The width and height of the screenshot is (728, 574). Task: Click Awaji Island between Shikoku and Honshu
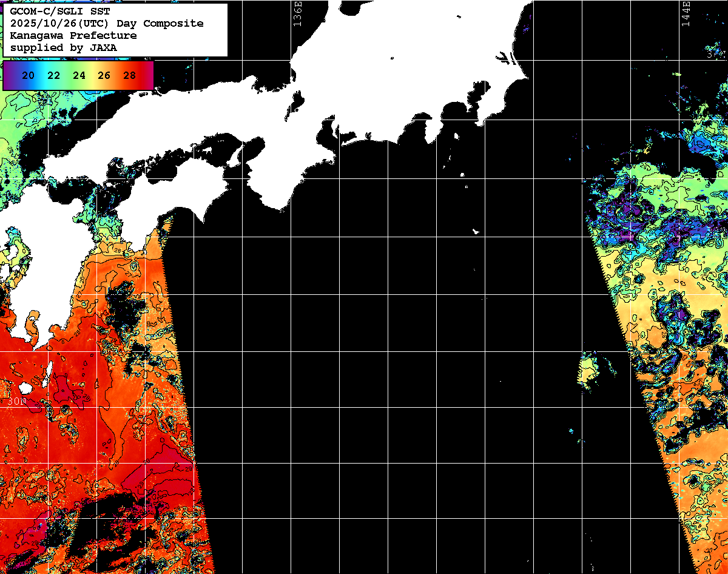coord(236,157)
